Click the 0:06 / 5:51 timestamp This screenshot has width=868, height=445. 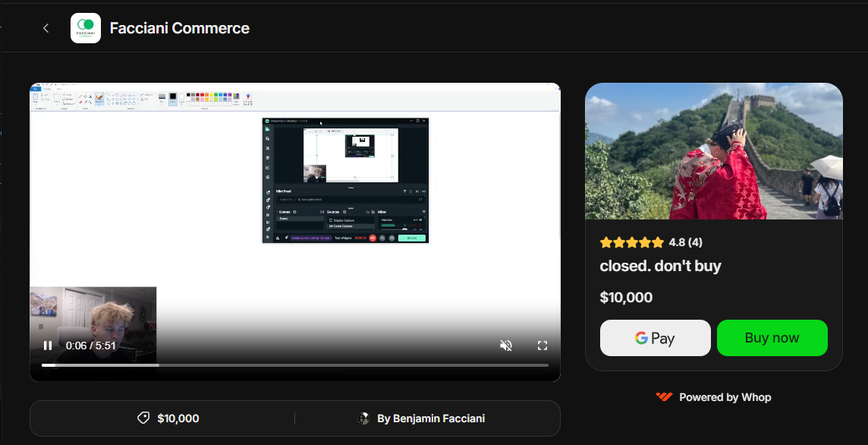tap(91, 346)
